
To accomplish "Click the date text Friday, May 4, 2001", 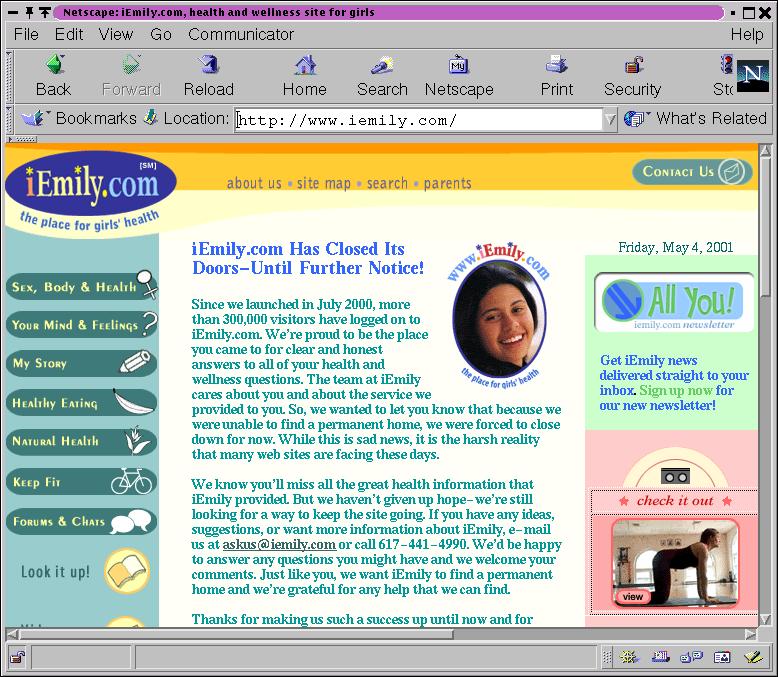I will (675, 247).
